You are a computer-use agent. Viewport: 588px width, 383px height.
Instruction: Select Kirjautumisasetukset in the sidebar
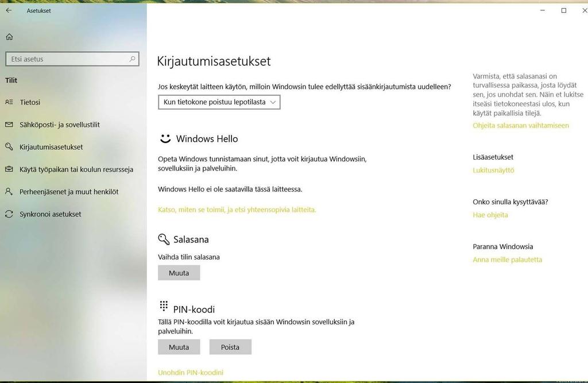(x=51, y=147)
